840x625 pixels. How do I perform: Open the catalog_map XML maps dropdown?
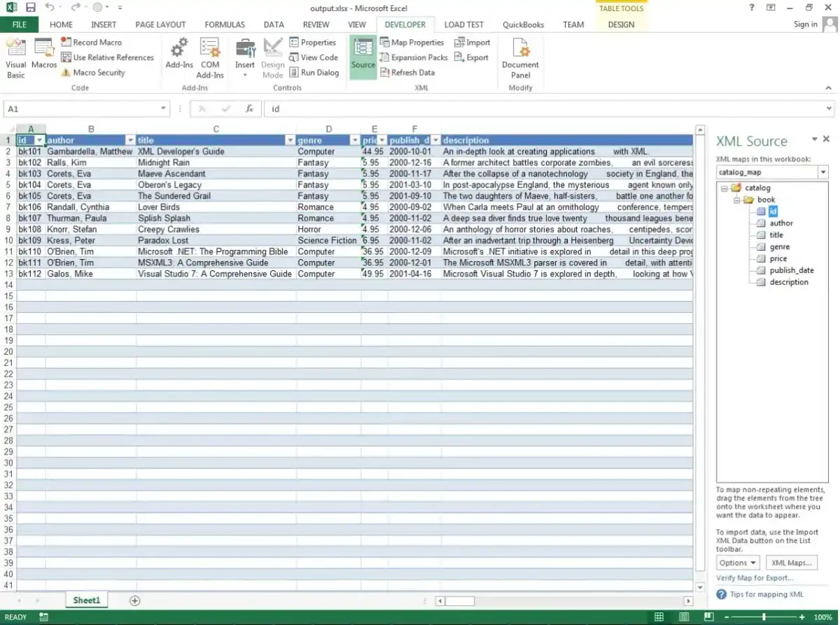click(x=823, y=172)
